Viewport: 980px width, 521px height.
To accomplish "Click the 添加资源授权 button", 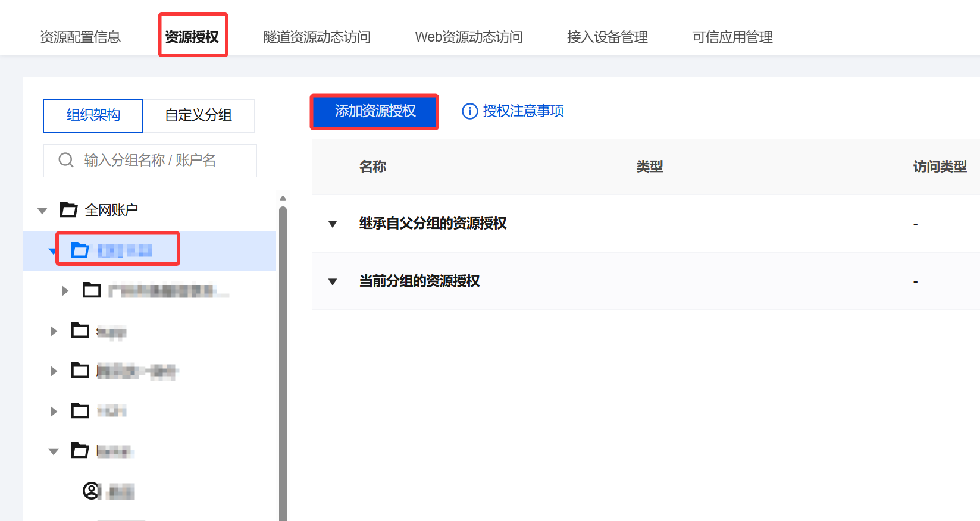I will click(375, 111).
